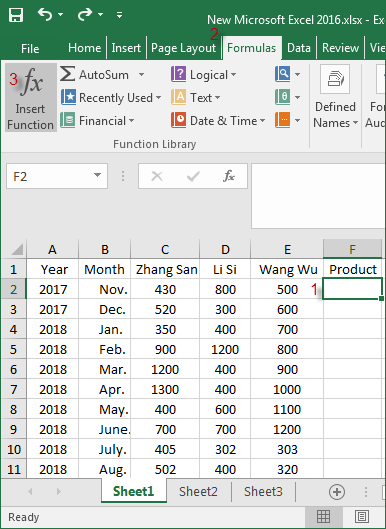Cancel entry with the X button

tap(157, 176)
